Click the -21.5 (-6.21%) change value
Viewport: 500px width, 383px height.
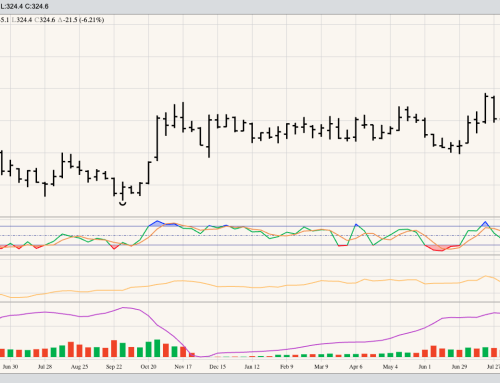coord(84,20)
